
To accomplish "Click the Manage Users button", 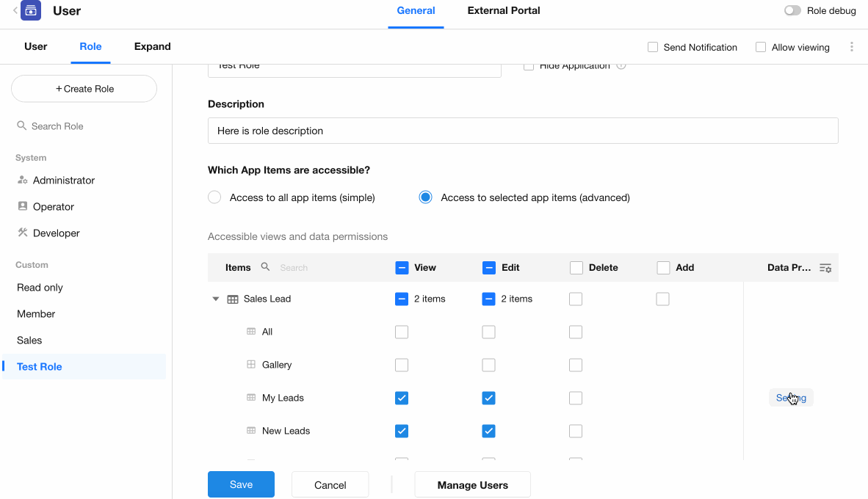I will 472,484.
